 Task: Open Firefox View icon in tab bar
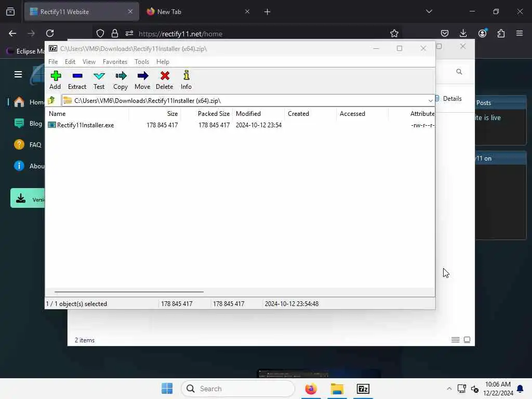[x=10, y=12]
